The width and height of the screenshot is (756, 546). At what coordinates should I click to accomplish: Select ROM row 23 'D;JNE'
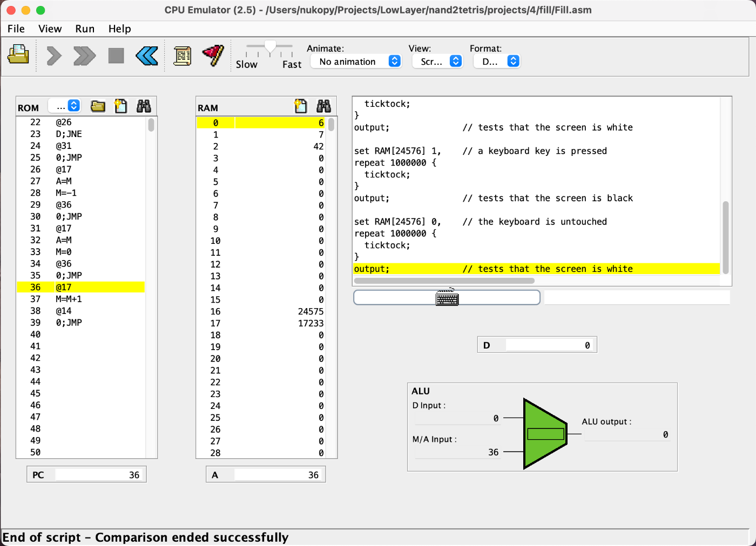81,134
